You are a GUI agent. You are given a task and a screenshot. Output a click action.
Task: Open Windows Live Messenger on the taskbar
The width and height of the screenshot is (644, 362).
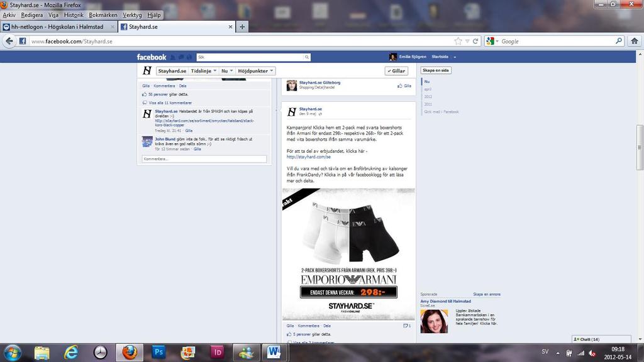click(x=246, y=353)
